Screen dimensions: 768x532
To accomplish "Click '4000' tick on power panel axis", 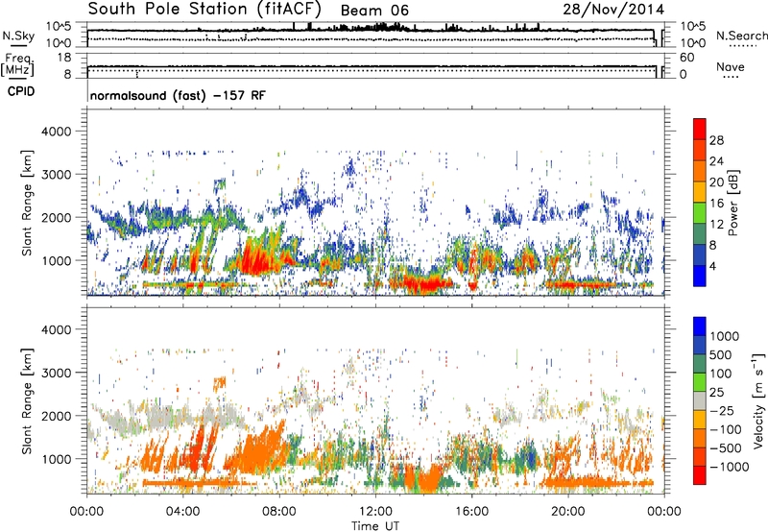I will 56,132.
